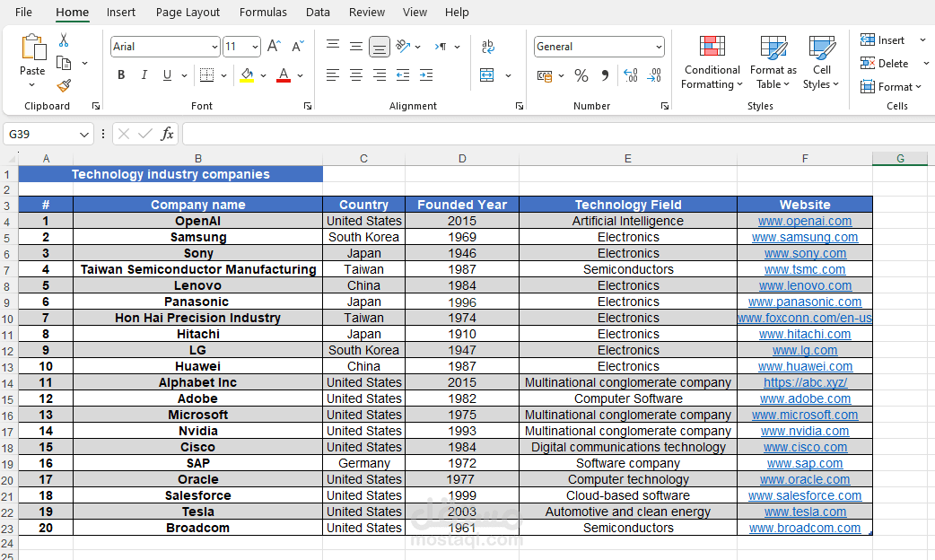935x560 pixels.
Task: Click the Orientation angled text icon
Action: point(403,46)
